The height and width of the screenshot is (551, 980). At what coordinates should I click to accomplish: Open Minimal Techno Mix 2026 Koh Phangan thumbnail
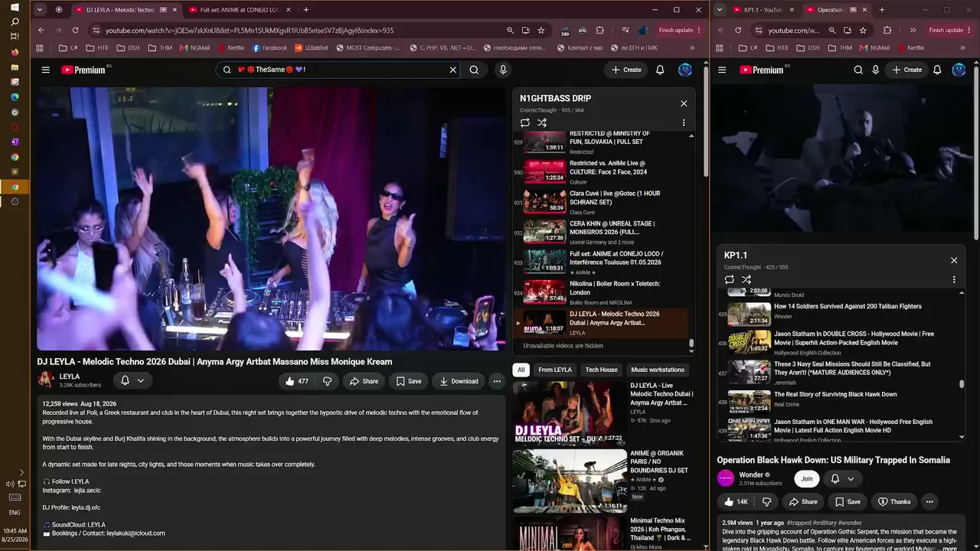pos(570,534)
